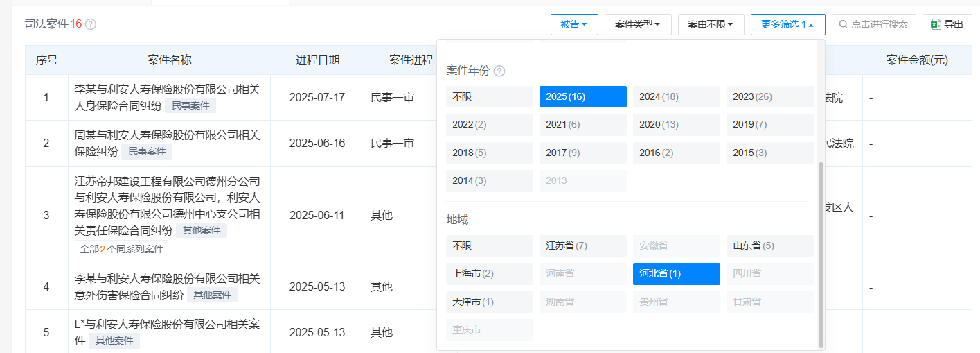Open the 周某 保险纠纷 case

(x=167, y=143)
